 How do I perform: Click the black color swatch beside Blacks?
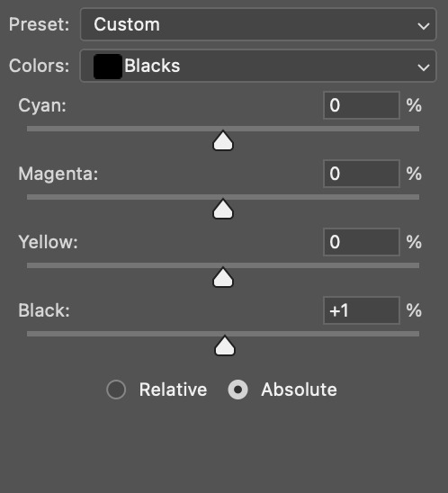(x=108, y=67)
